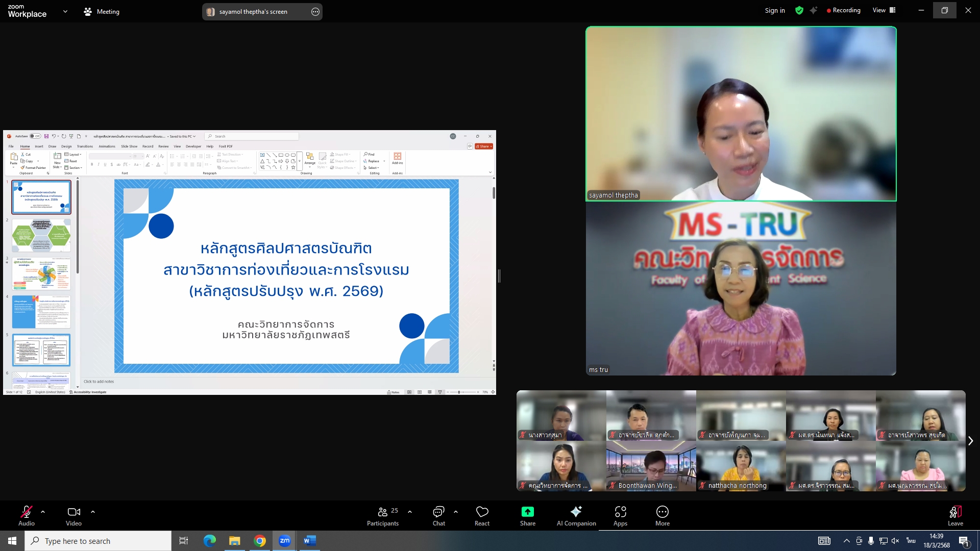Open screen share options ellipsis button
This screenshot has height=551, width=980.
click(315, 12)
